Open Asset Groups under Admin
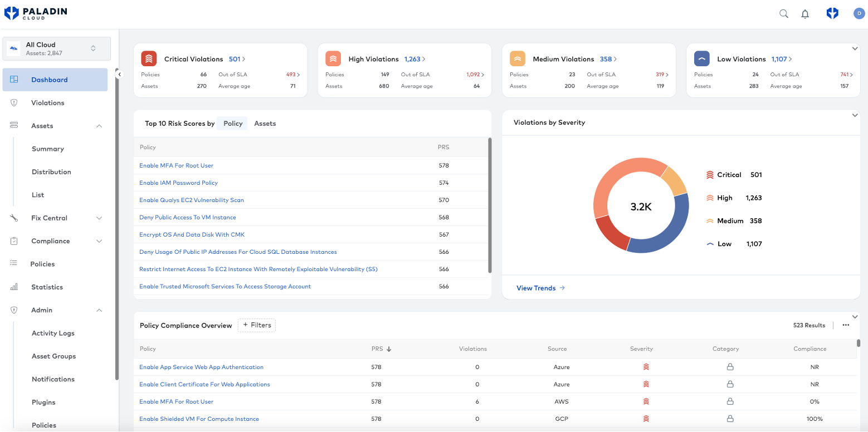 (x=53, y=356)
